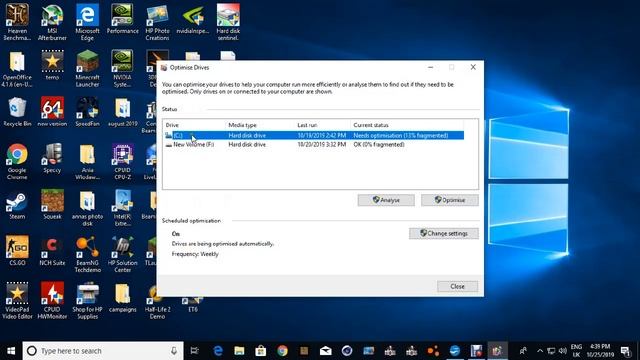Select the 'new version' 64 icon

(x=52, y=112)
